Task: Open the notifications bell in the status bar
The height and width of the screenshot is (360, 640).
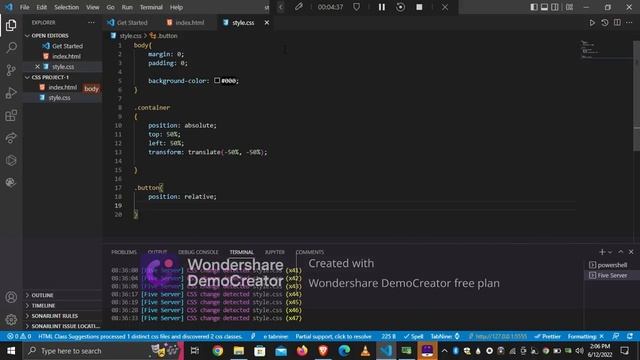Action: coord(630,336)
